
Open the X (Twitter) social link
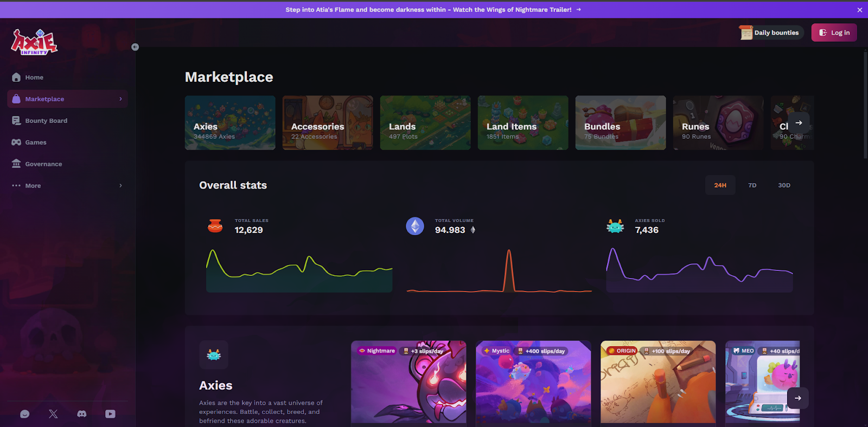[53, 414]
